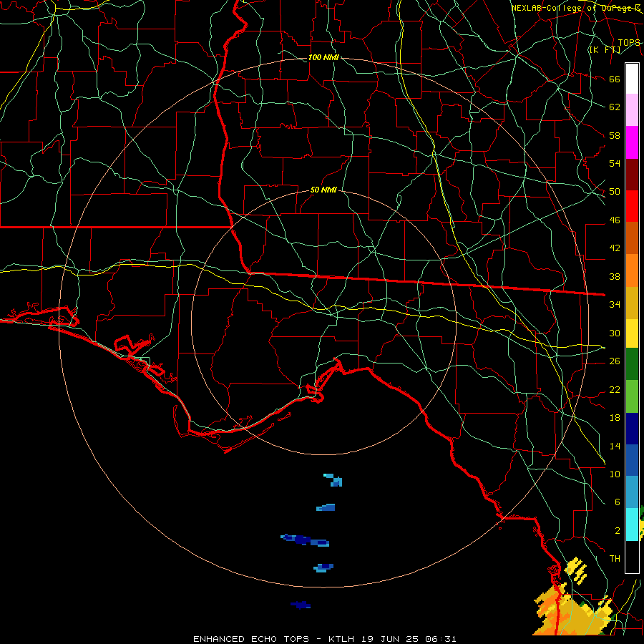Click the "10" legend value

pyautogui.click(x=615, y=474)
